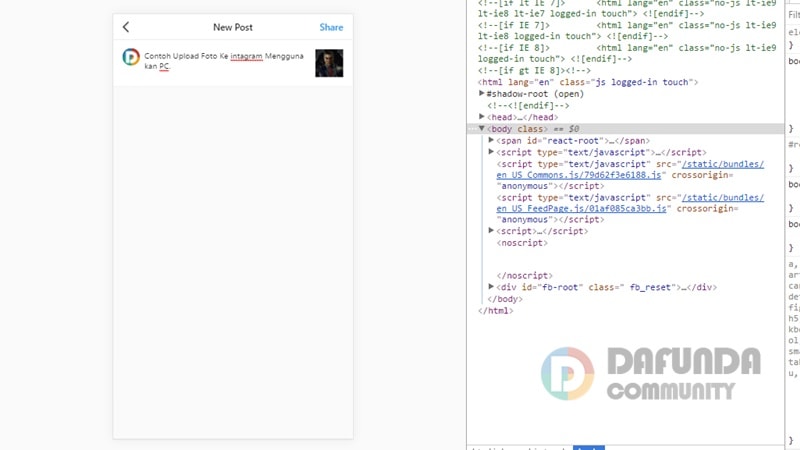Expand the collapsed script node above noscript

click(x=491, y=231)
